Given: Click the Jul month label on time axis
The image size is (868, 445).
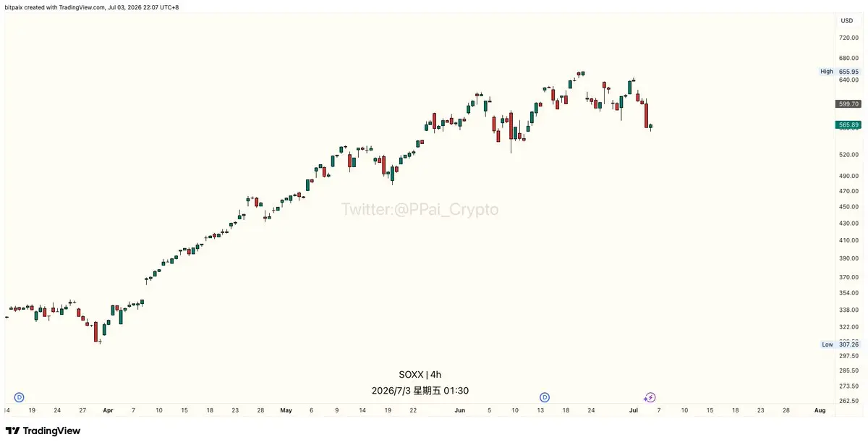Looking at the screenshot, I should tap(634, 410).
